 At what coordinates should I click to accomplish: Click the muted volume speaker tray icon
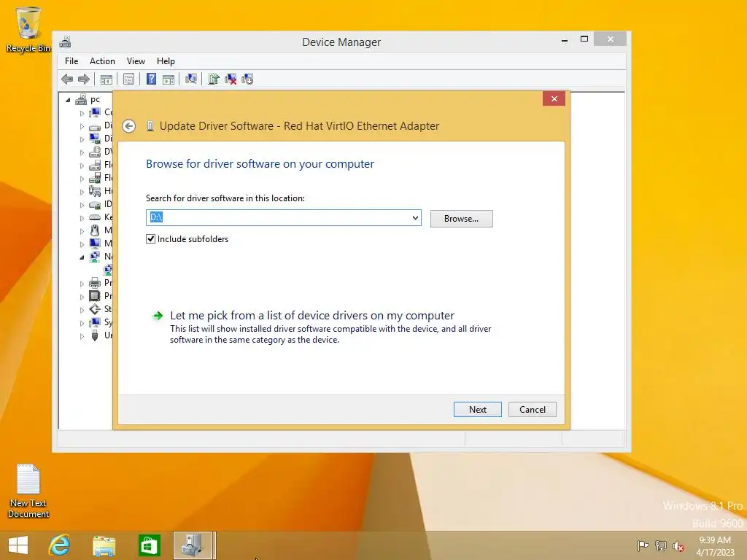coord(678,545)
